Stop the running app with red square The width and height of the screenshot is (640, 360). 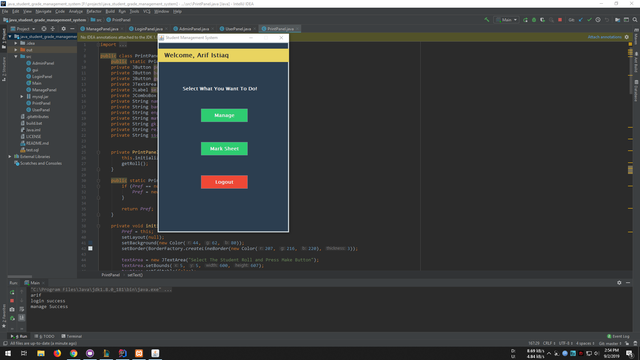[x=560, y=20]
